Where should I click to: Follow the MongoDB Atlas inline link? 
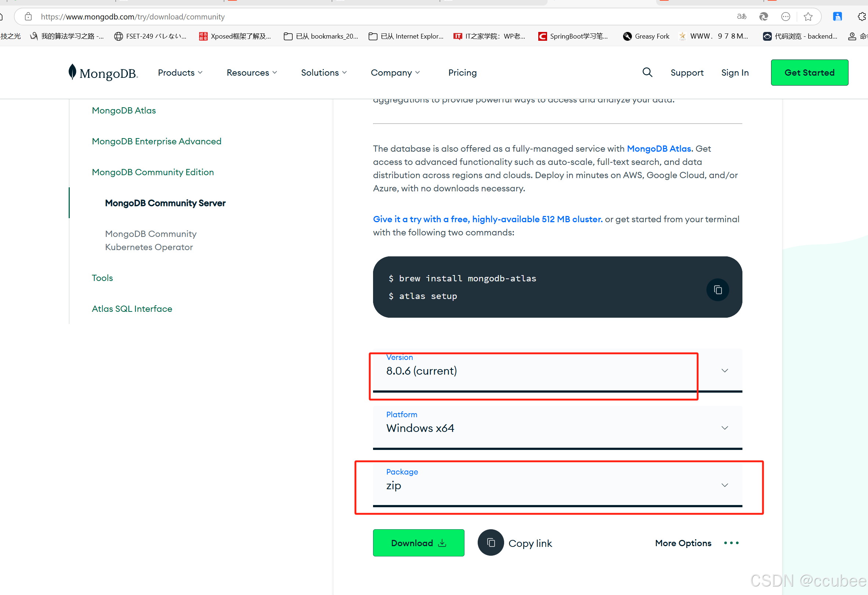pos(659,149)
